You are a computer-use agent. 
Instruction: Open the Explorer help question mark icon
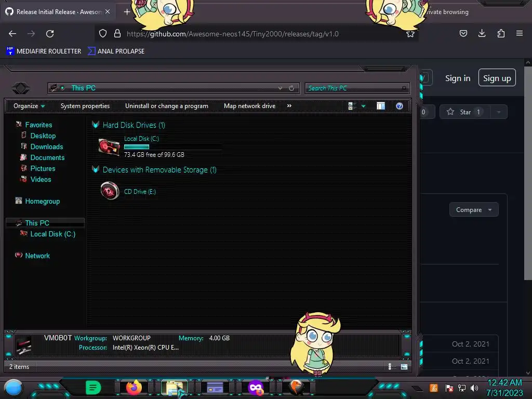400,106
